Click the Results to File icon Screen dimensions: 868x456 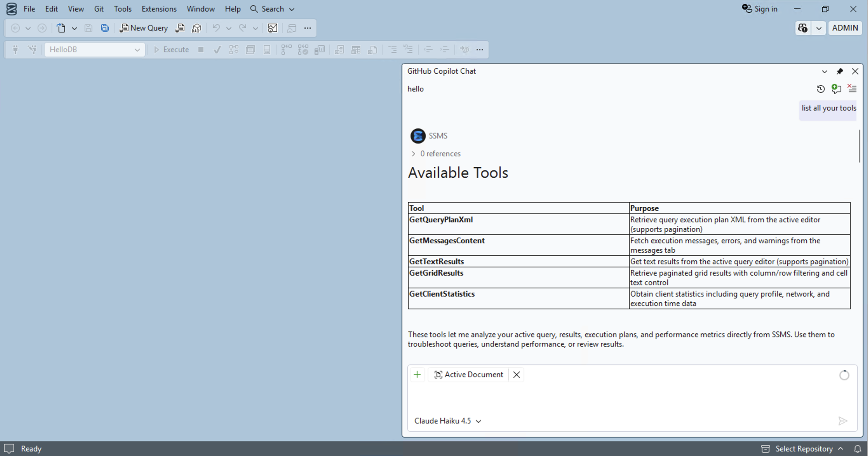click(x=372, y=50)
